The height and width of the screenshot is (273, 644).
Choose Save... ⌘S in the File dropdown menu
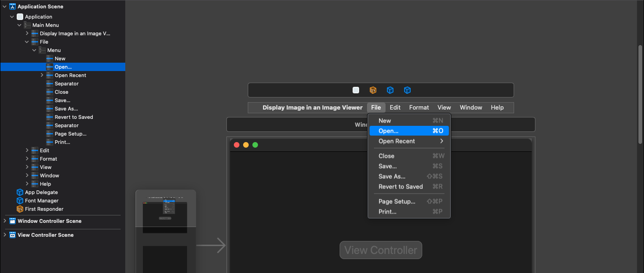tap(409, 166)
